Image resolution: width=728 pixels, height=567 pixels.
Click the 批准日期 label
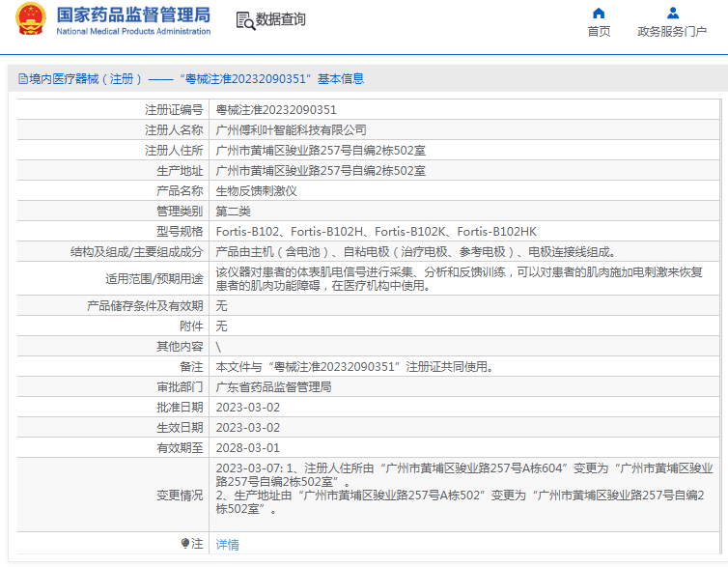tap(180, 408)
